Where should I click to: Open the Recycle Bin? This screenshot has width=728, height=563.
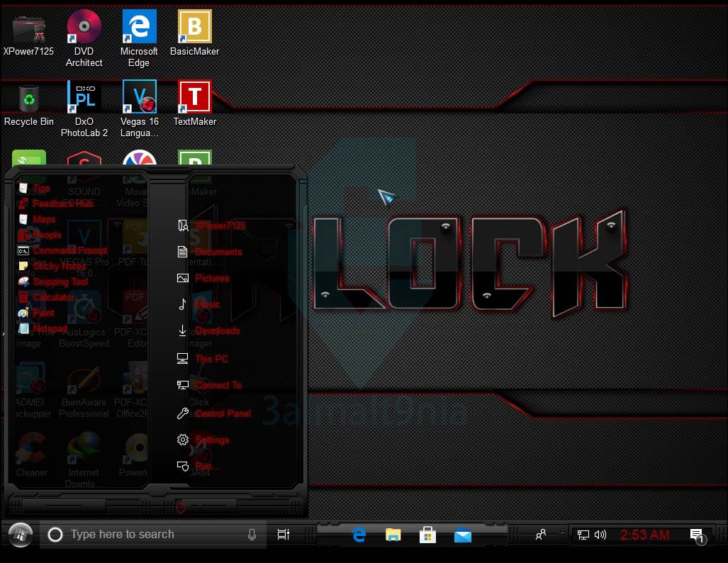(29, 106)
